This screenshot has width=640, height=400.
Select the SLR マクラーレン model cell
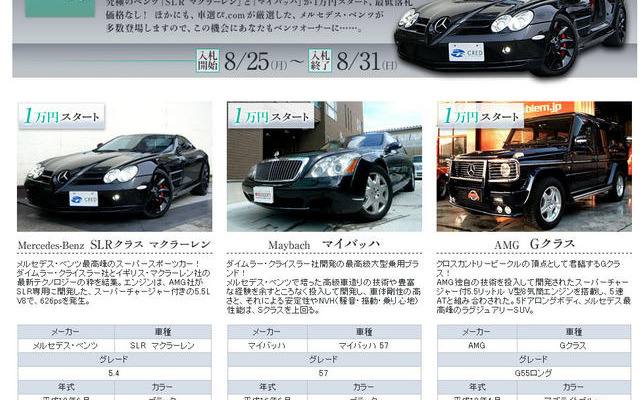(x=163, y=346)
